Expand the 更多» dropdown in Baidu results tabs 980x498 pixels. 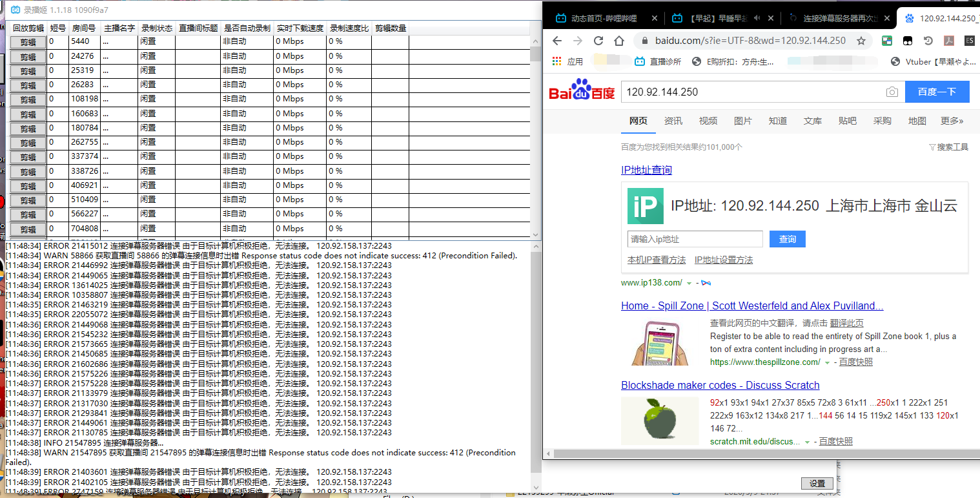click(951, 120)
